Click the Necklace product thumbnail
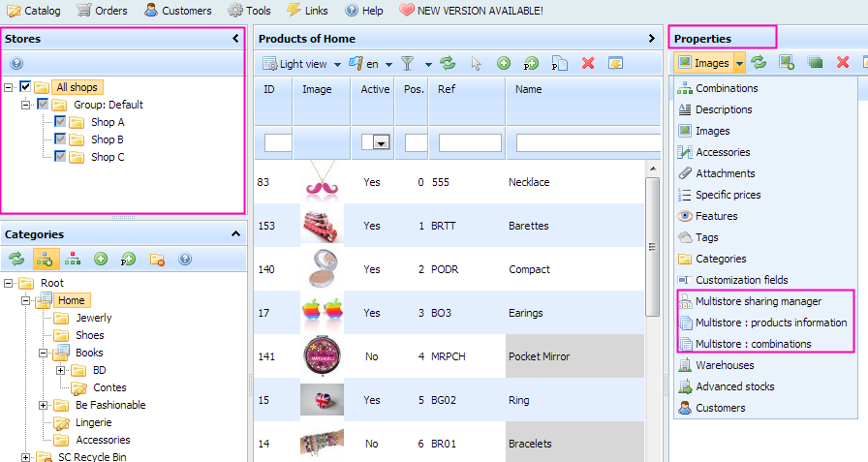 pyautogui.click(x=322, y=181)
